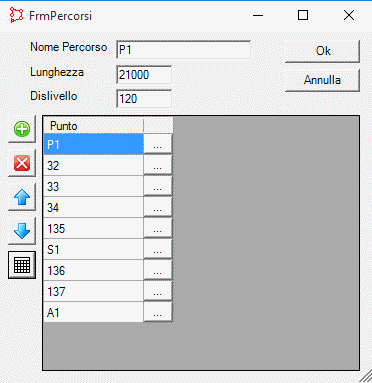Cancel with the Annulla button
The height and width of the screenshot is (383, 372).
(323, 80)
